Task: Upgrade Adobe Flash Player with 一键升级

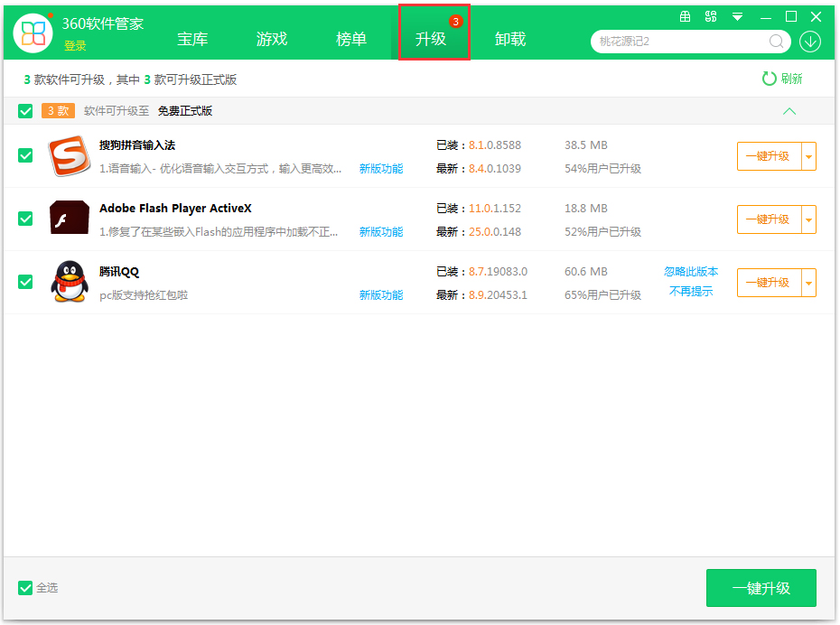Action: (770, 219)
